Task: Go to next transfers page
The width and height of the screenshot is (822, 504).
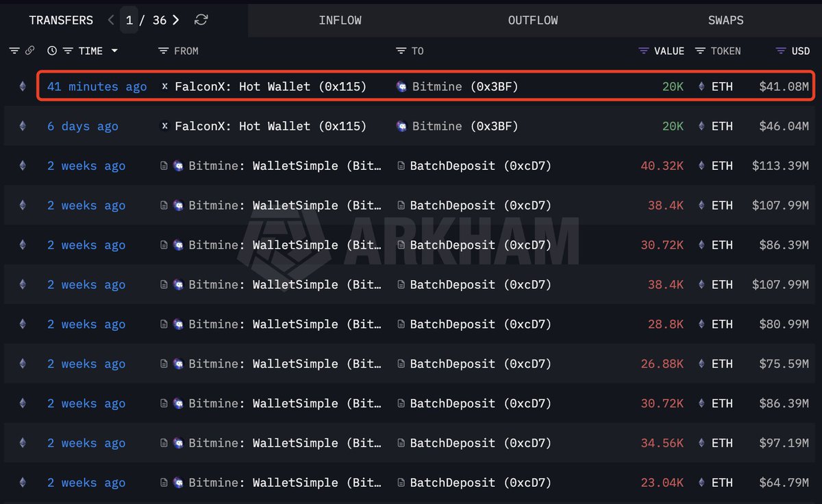Action: tap(176, 20)
